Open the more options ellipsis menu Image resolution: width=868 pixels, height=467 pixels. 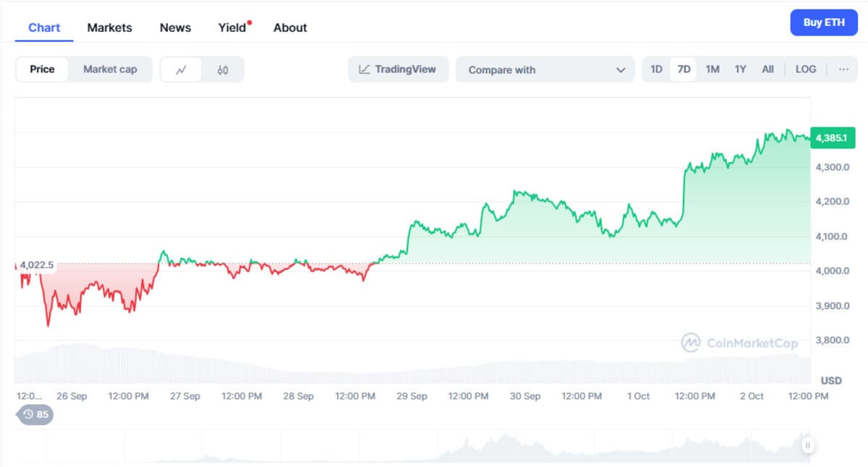[843, 70]
